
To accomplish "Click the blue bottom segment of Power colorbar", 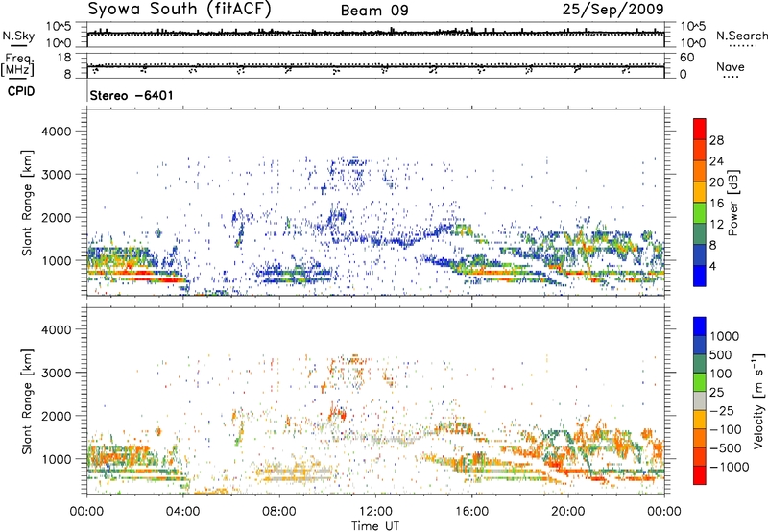I will (700, 276).
